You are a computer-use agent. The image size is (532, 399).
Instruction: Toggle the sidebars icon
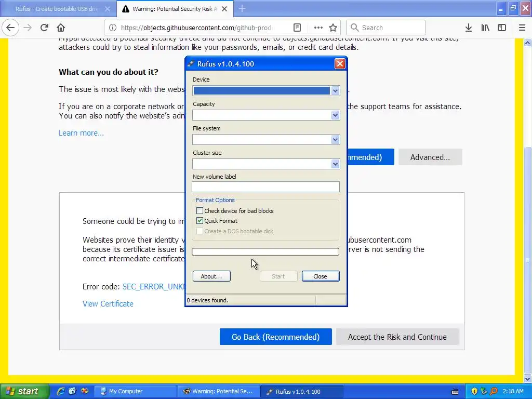[502, 28]
